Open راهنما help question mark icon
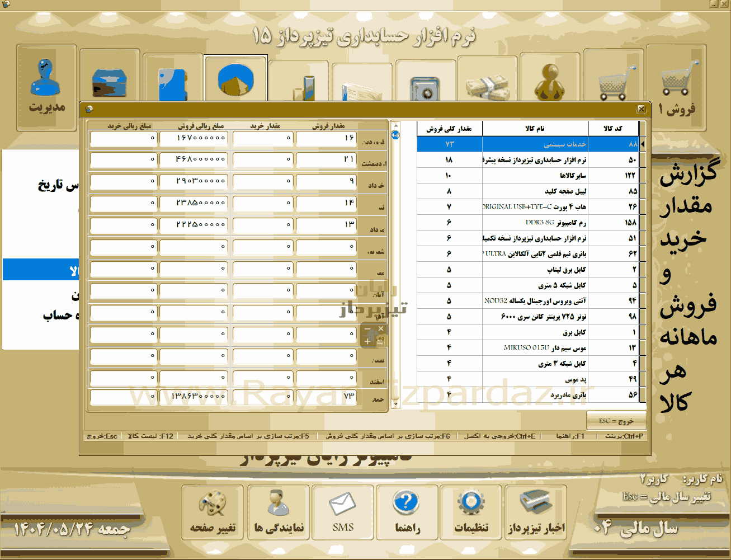This screenshot has width=731, height=560. tap(407, 512)
